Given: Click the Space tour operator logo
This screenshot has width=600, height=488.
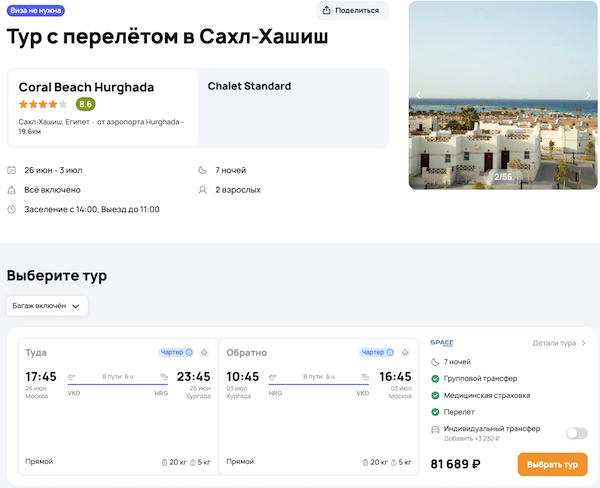Looking at the screenshot, I should click(441, 343).
